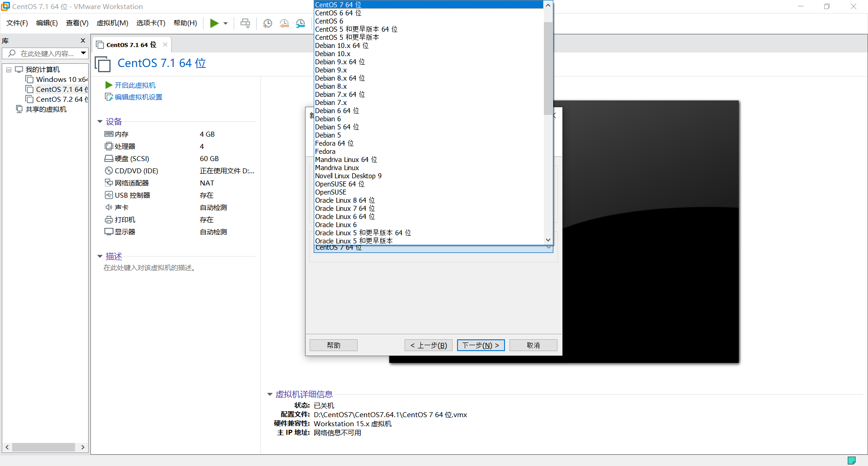The image size is (868, 466).
Task: Collapse the 描述 section
Action: tap(100, 257)
